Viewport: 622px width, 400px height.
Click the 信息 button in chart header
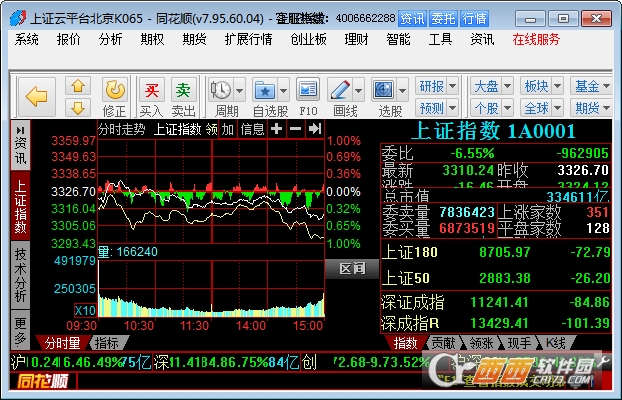pos(252,129)
